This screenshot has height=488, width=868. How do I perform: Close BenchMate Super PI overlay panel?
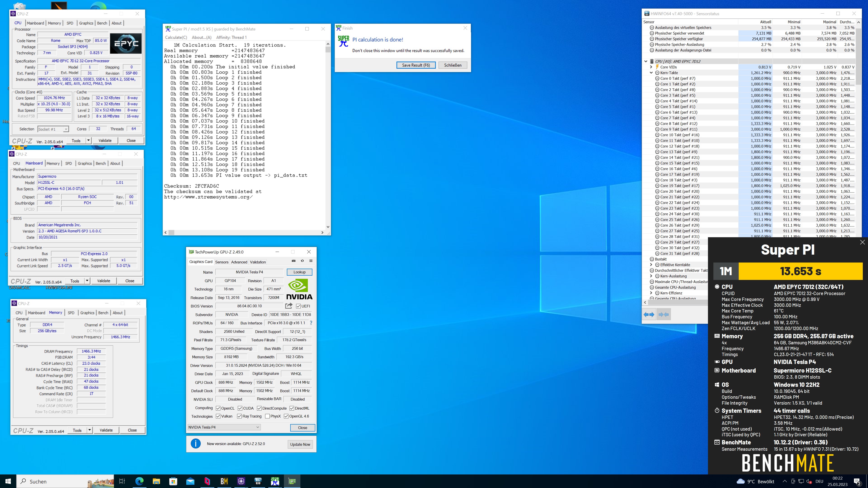(862, 242)
